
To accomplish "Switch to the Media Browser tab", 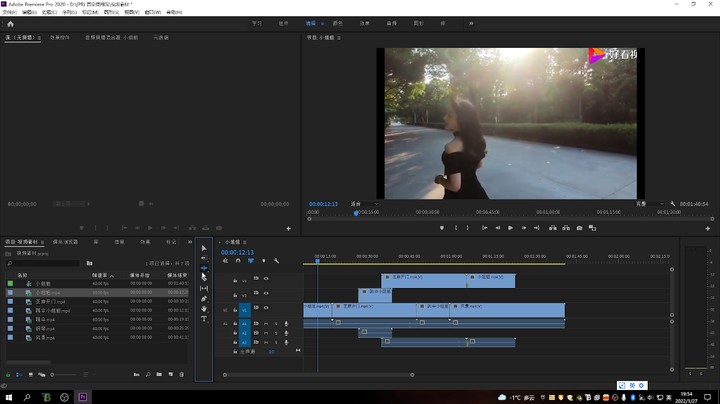I will click(x=65, y=242).
